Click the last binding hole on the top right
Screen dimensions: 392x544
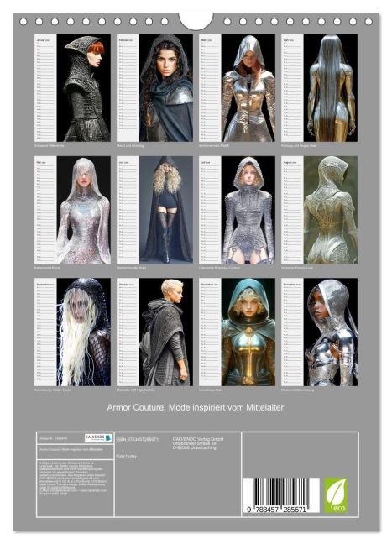point(368,22)
